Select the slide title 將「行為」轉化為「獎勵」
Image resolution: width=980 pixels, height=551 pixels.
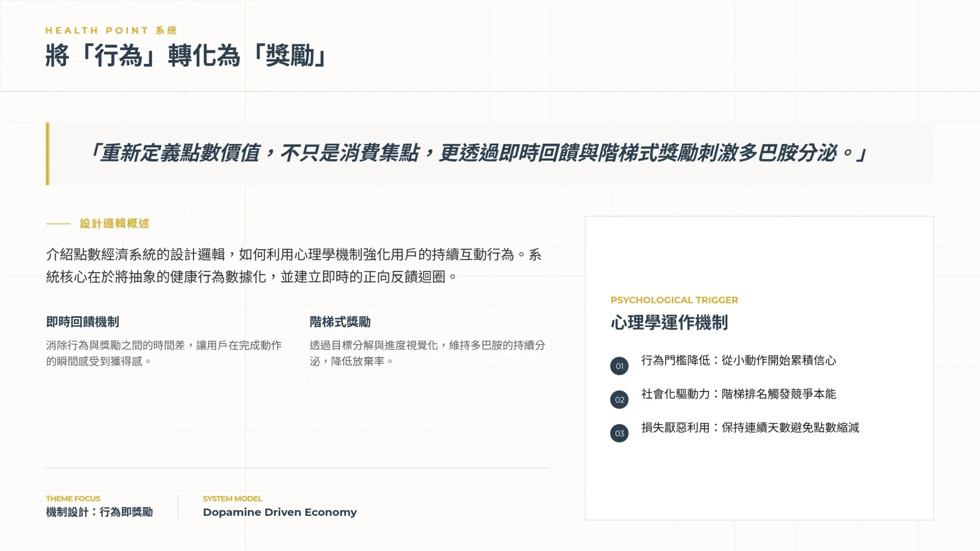pyautogui.click(x=186, y=56)
